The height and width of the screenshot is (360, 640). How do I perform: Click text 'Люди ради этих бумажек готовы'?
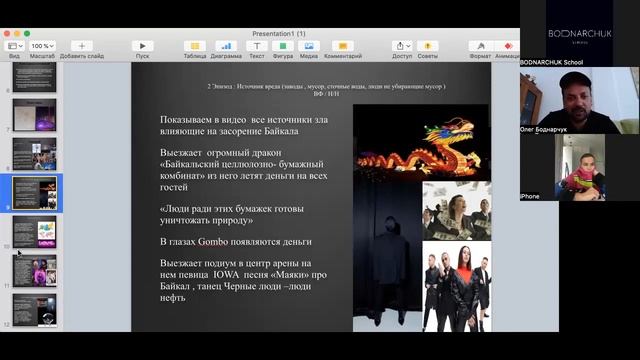(x=232, y=209)
